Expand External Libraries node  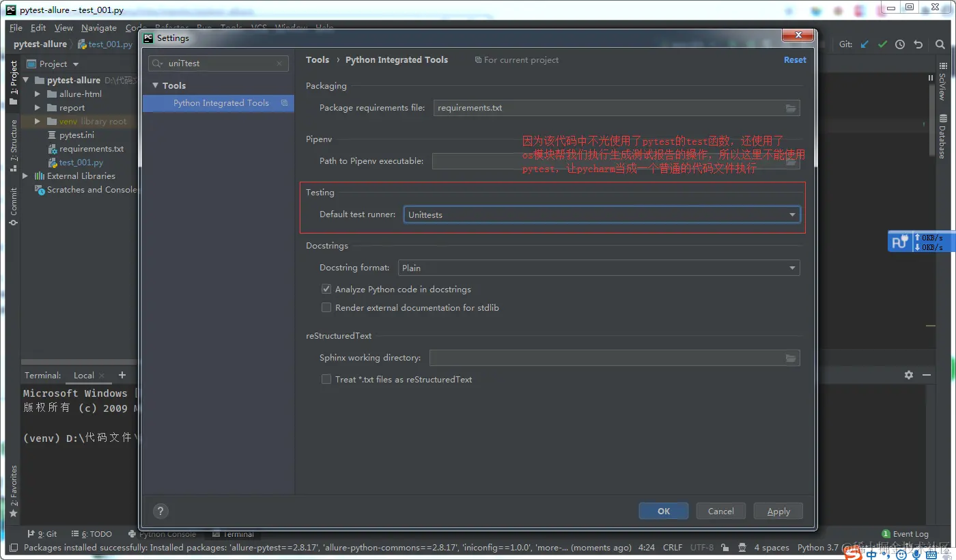pyautogui.click(x=26, y=176)
